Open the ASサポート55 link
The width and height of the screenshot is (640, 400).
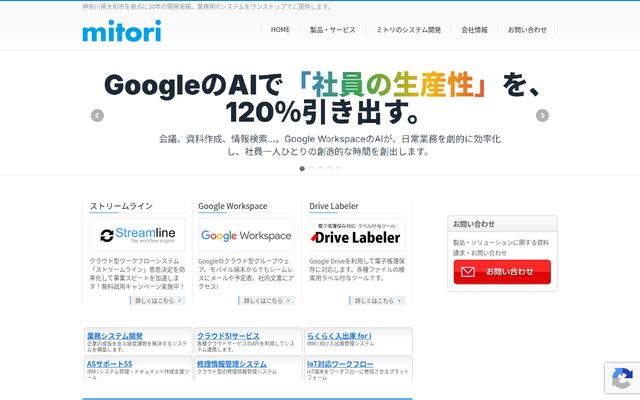coord(109,364)
